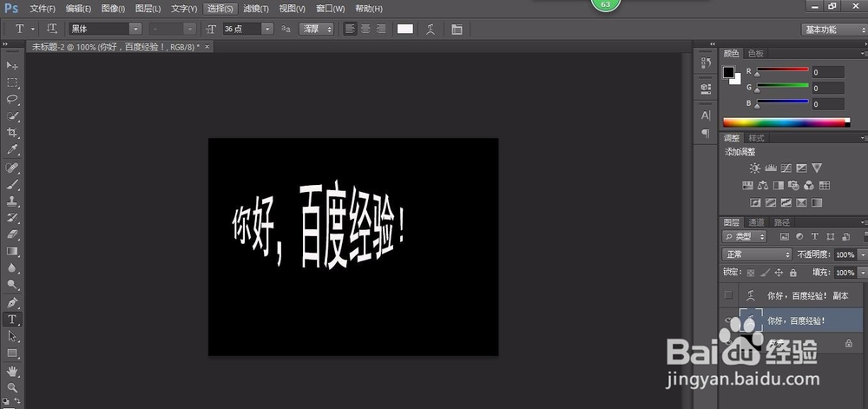Image resolution: width=868 pixels, height=409 pixels.
Task: Select the Path Selection tool
Action: pyautogui.click(x=12, y=336)
